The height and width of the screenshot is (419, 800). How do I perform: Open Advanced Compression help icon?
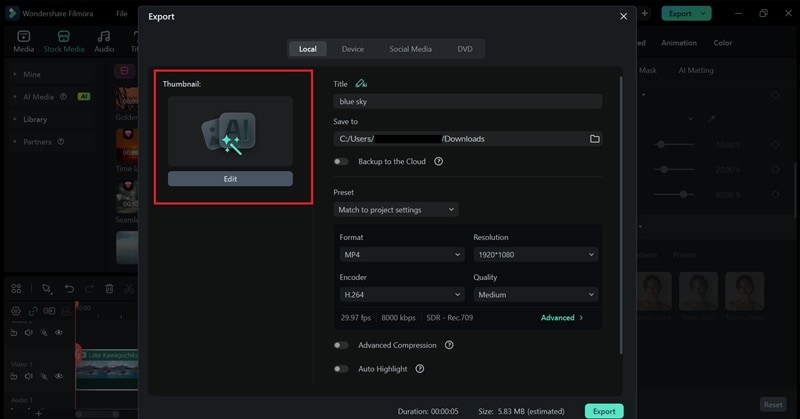(x=449, y=345)
